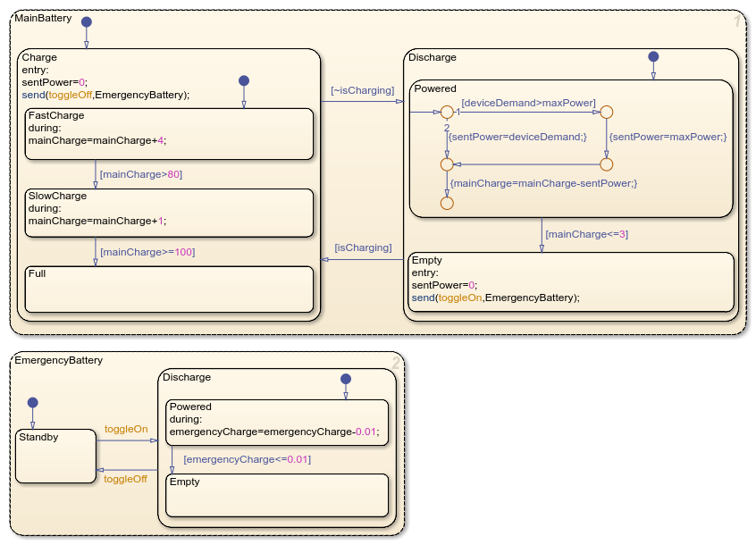Click the [emergencyCharge<=0.01] transition label
This screenshot has height=545, width=756.
[247, 459]
